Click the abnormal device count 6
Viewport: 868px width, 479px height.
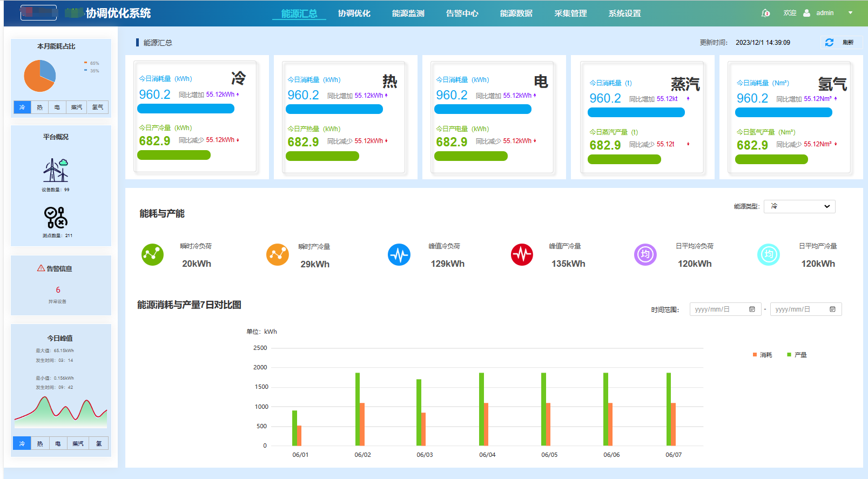[x=58, y=290]
